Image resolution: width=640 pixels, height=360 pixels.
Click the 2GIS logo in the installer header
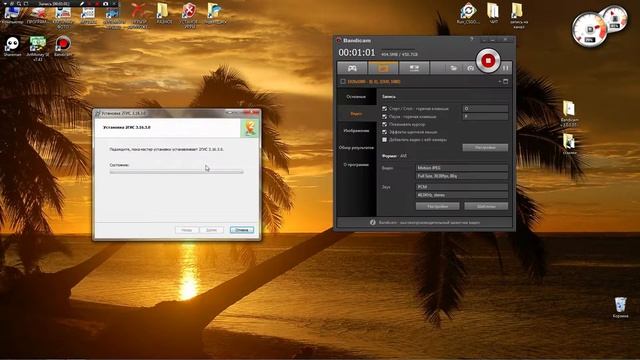tap(250, 128)
